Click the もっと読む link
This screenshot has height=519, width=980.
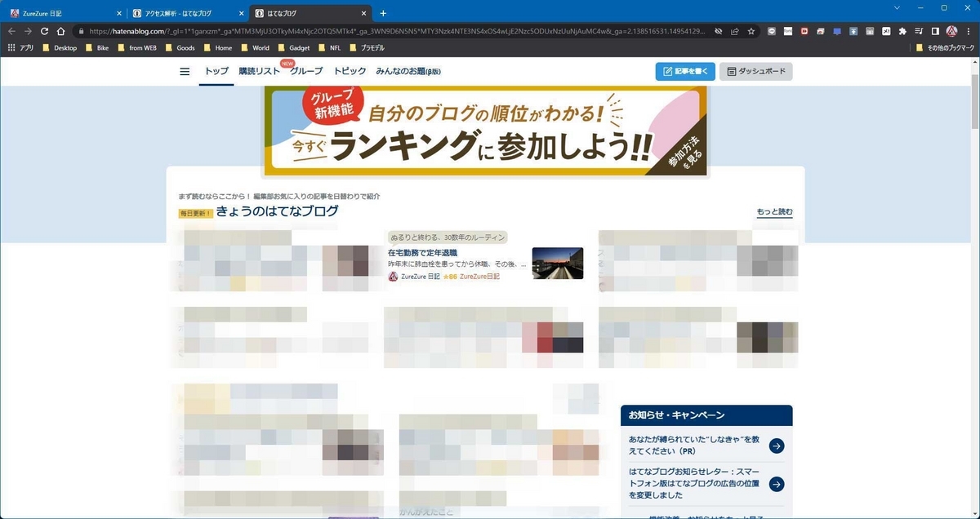click(x=774, y=212)
